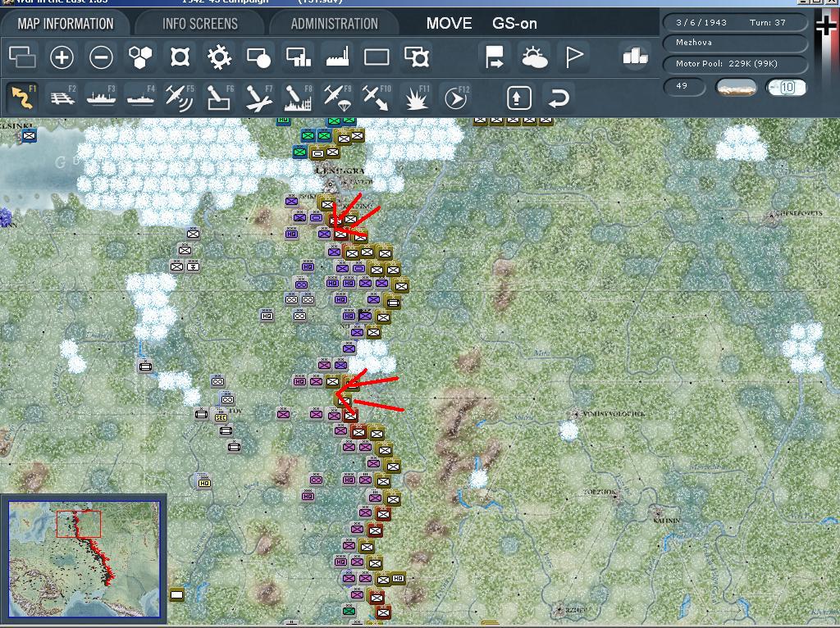
Task: Open the ADMINISTRATION tab
Action: pyautogui.click(x=335, y=24)
